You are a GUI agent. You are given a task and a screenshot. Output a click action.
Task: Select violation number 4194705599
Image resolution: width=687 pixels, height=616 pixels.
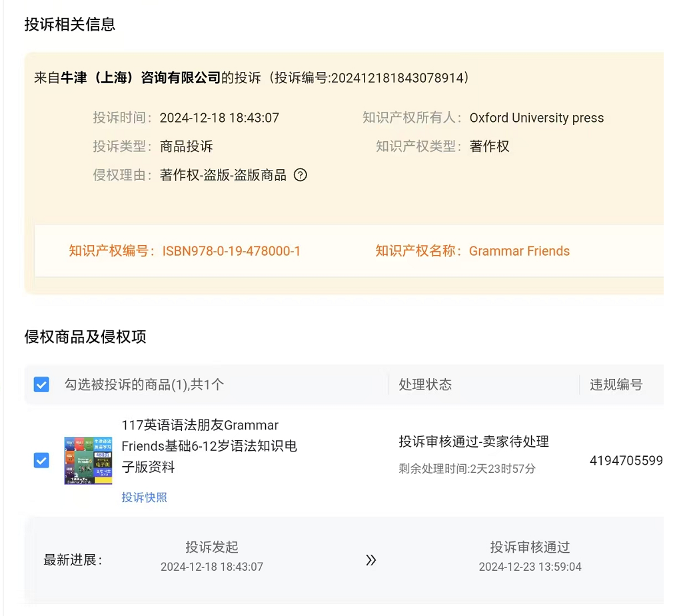(x=626, y=460)
